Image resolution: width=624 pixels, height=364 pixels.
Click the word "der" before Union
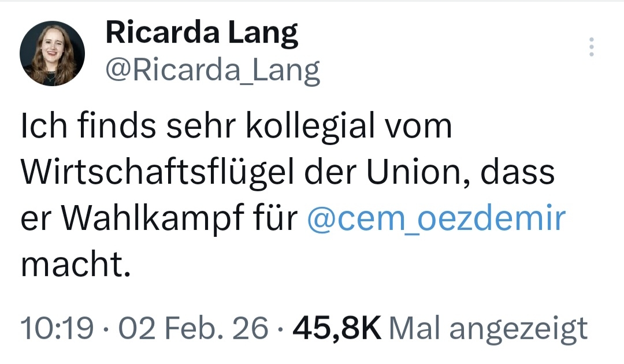pyautogui.click(x=337, y=173)
